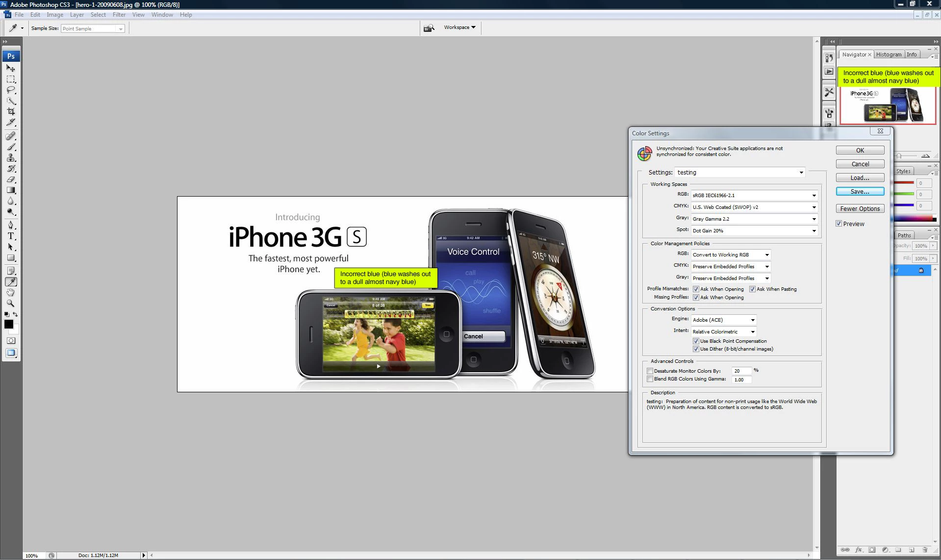
Task: Switch to the Info tab
Action: tap(912, 54)
